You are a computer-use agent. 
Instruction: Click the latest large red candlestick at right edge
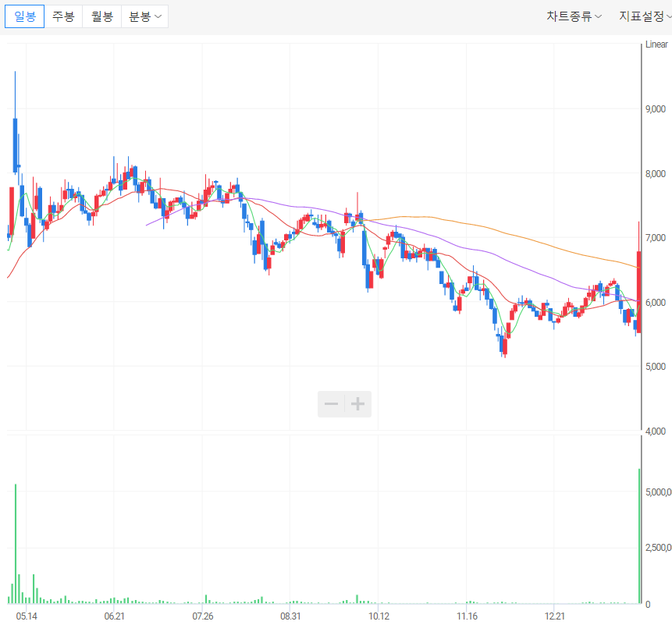(x=639, y=292)
